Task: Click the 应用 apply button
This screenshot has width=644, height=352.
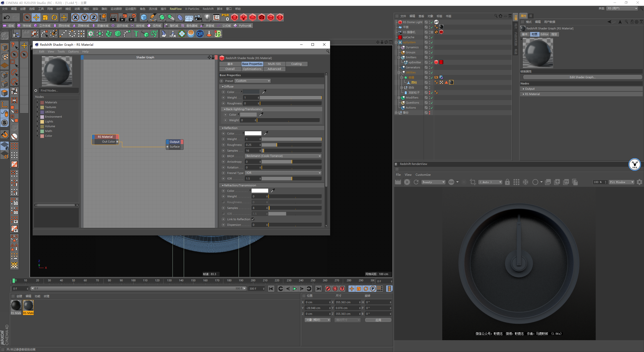Action: pyautogui.click(x=378, y=320)
